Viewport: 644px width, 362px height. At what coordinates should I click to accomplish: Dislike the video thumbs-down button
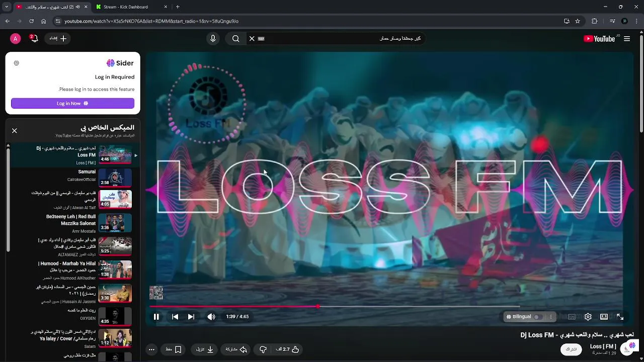263,349
